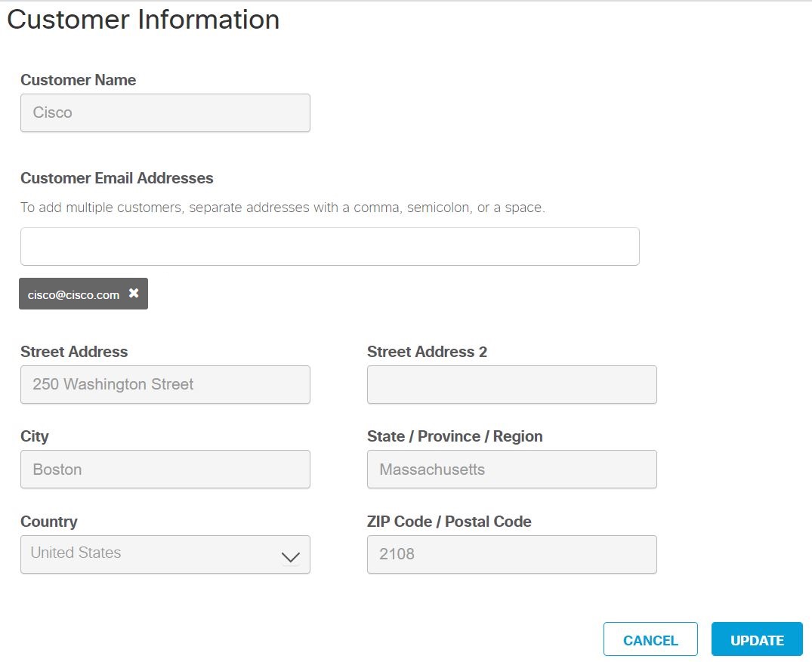Select the ZIP Code / Postal Code field
Viewport: 812px width, 662px height.
(x=511, y=554)
